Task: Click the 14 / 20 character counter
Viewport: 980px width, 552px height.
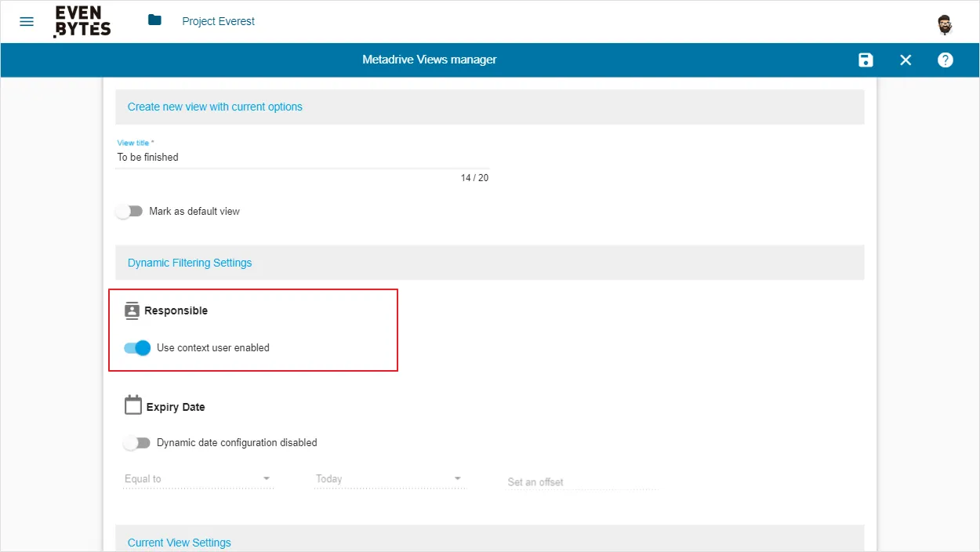Action: pyautogui.click(x=474, y=178)
